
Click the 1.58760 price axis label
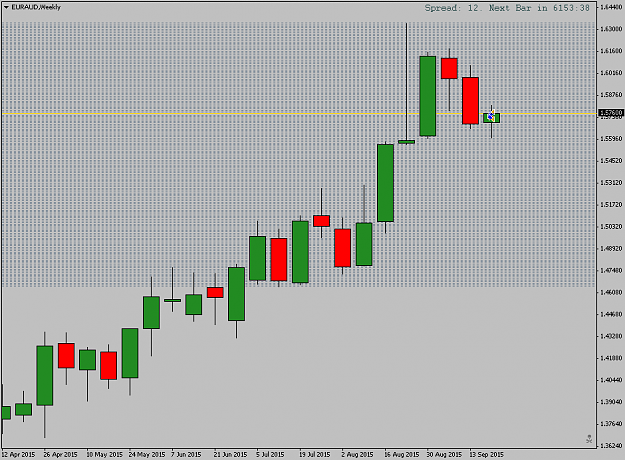click(x=611, y=94)
